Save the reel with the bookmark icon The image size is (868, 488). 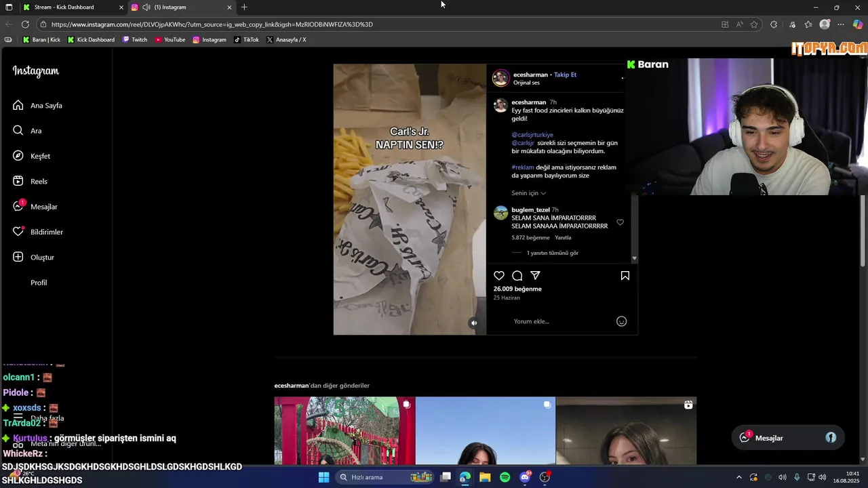tap(625, 276)
